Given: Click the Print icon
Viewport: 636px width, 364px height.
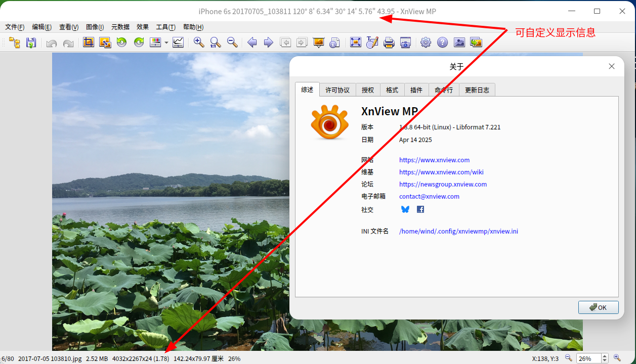Looking at the screenshot, I should [x=389, y=42].
